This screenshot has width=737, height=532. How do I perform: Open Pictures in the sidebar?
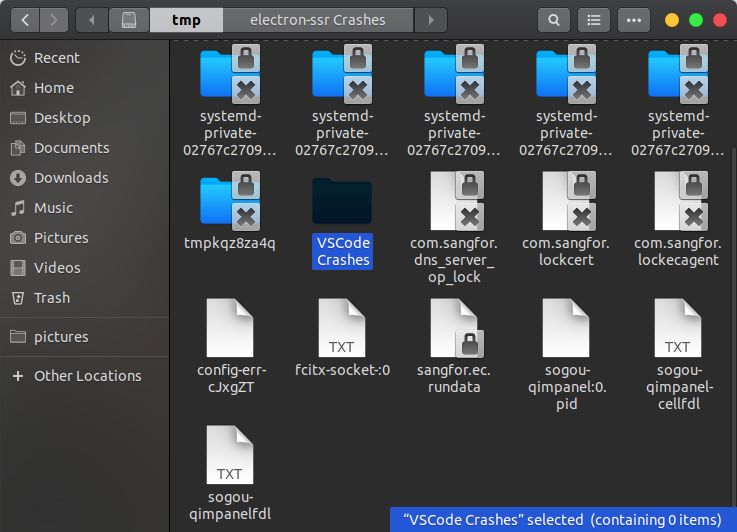click(85, 238)
